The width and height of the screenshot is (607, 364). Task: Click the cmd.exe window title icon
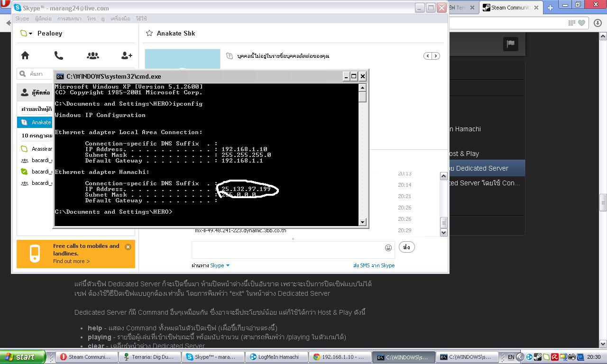tap(60, 76)
